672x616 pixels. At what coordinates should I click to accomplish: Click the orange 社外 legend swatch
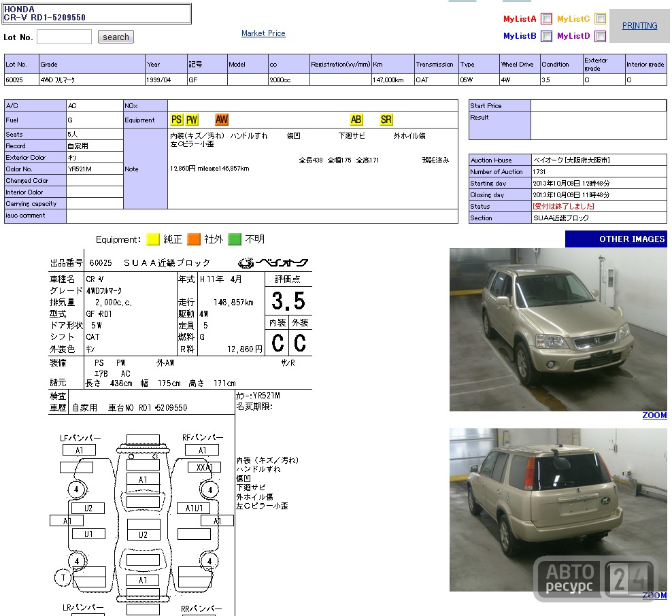[x=194, y=239]
